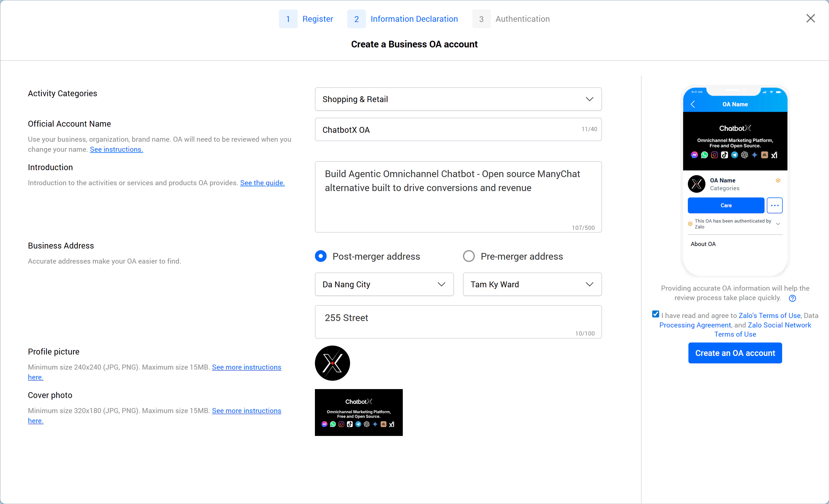Select Pre-merger address radio button
This screenshot has width=829, height=504.
coord(469,256)
